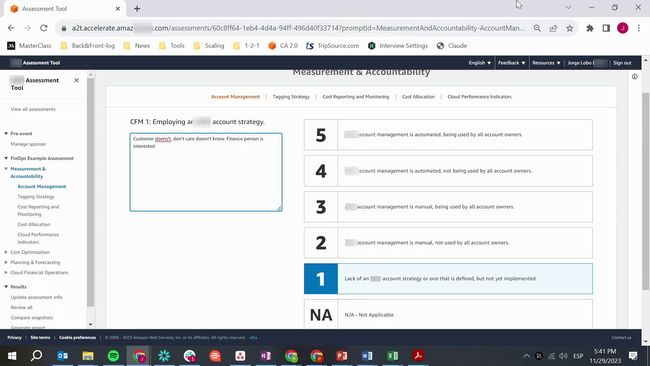Open Spotify from the taskbar
Viewport: 650px width, 366px height.
[x=113, y=356]
